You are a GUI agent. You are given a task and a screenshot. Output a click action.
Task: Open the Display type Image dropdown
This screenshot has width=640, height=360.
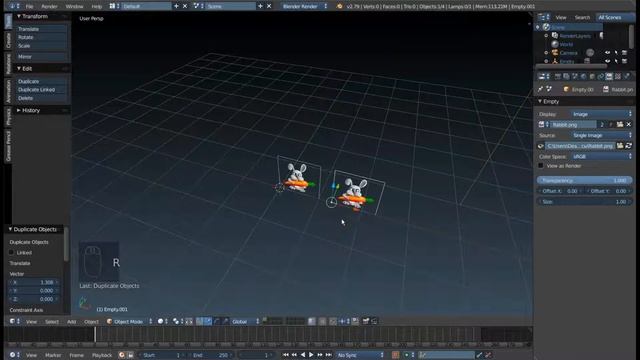pyautogui.click(x=602, y=114)
